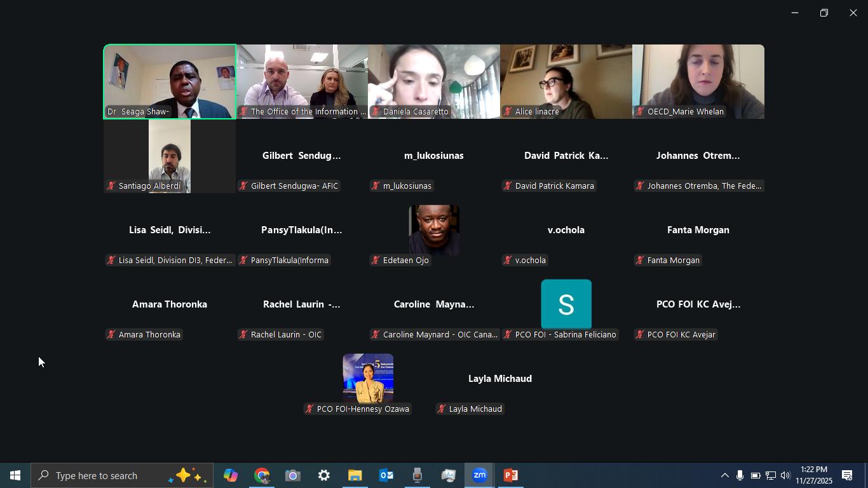Click the Edetaen Ojo profile picture tile
This screenshot has width=868, height=488.
[434, 229]
